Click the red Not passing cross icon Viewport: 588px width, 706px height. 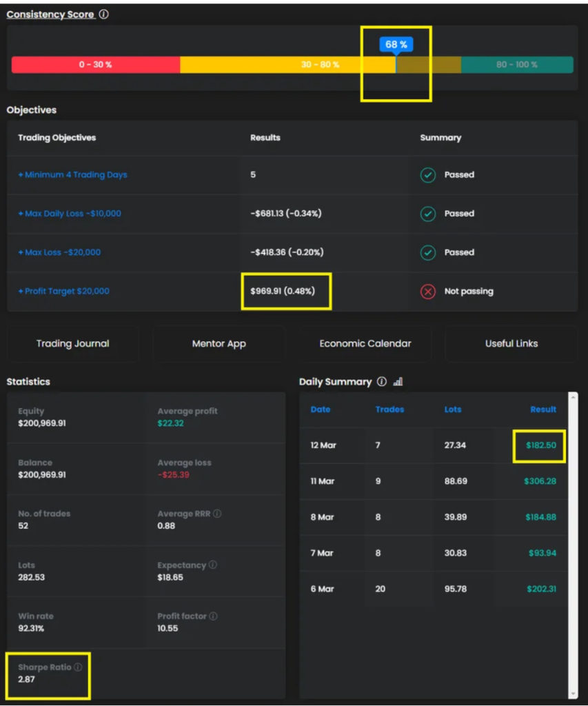[x=428, y=292]
